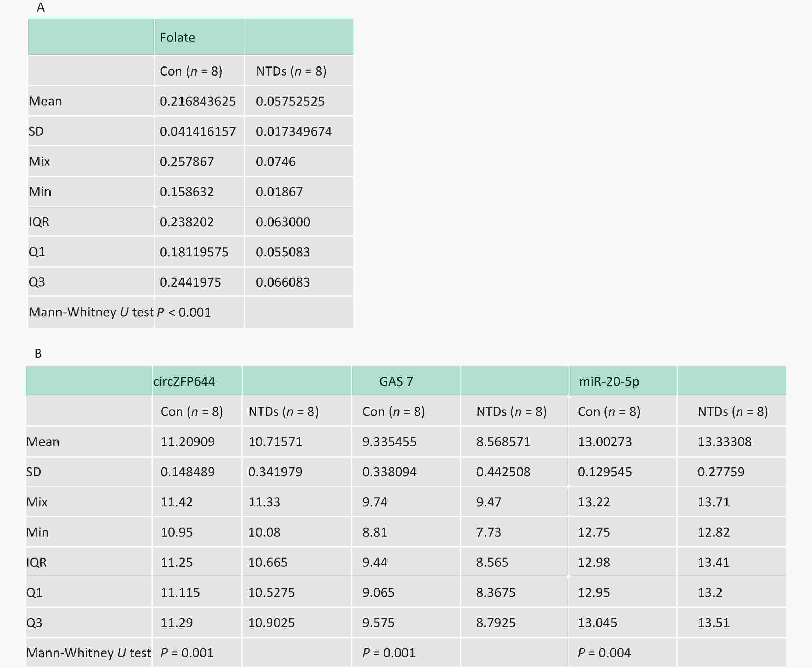Click the miR-20-5p NTDs Q3 value 13.51
The height and width of the screenshot is (668, 812).
[714, 622]
